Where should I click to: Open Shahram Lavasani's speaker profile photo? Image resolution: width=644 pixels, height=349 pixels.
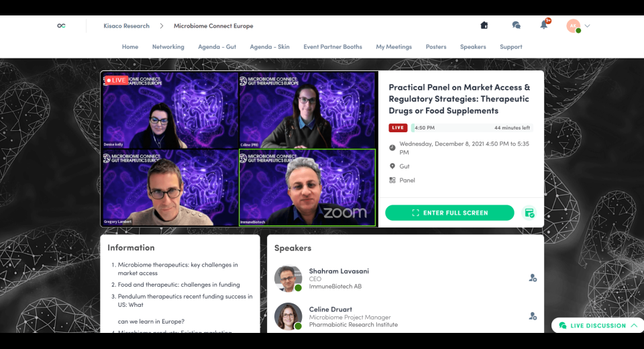coord(288,278)
